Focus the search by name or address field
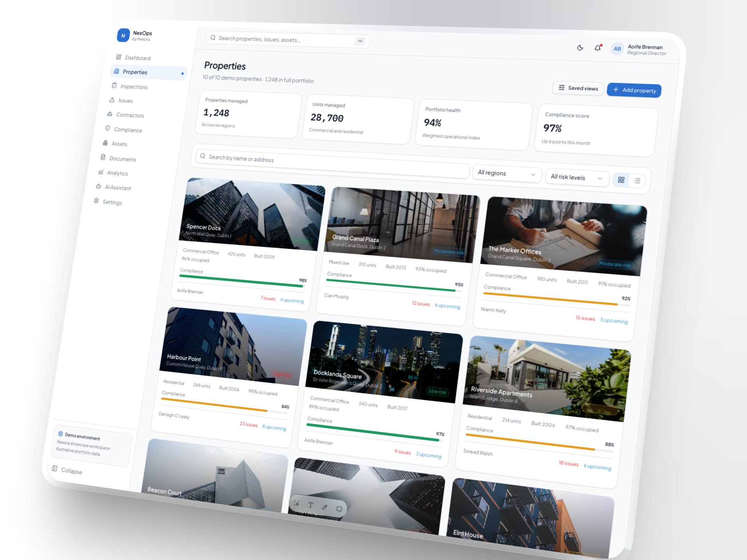 click(332, 163)
